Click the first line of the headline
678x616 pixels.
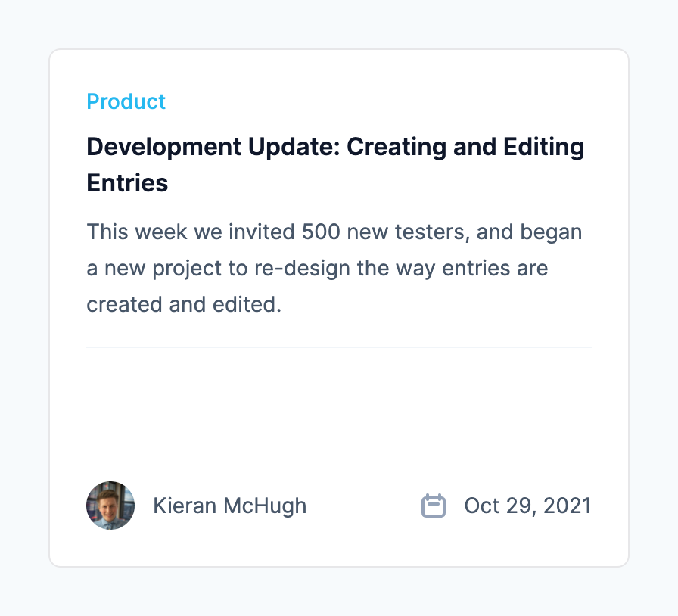(335, 147)
